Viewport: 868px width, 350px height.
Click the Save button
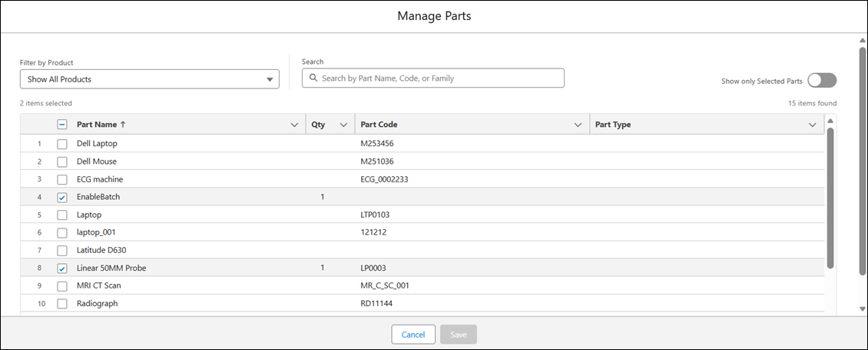tap(459, 335)
